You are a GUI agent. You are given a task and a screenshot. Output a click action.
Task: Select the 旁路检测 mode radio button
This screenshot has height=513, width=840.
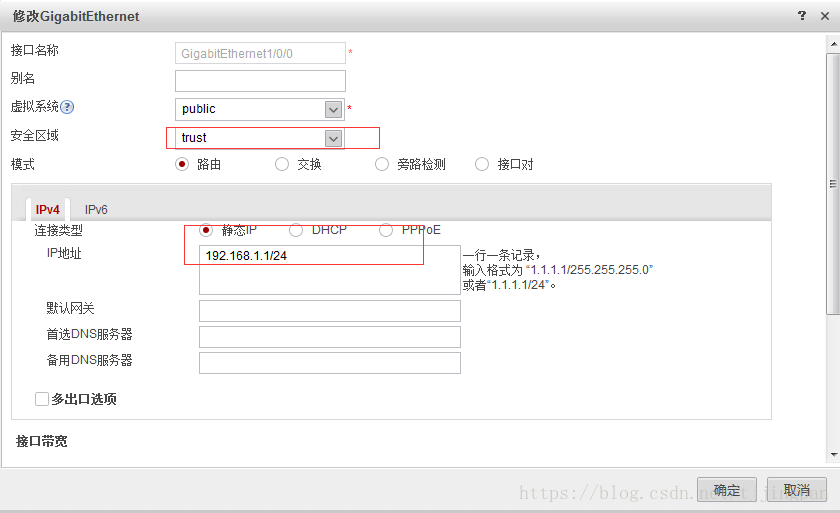381,164
